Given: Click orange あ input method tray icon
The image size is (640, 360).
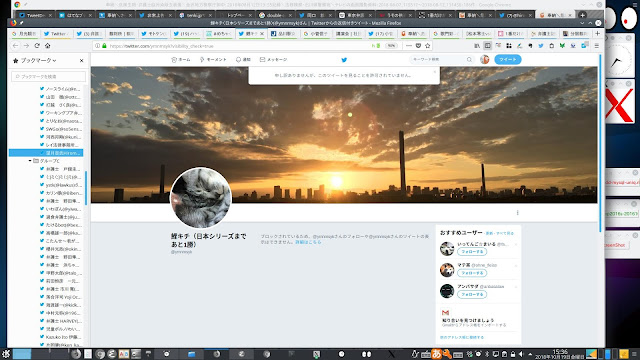Looking at the screenshot, I should click(x=436, y=354).
